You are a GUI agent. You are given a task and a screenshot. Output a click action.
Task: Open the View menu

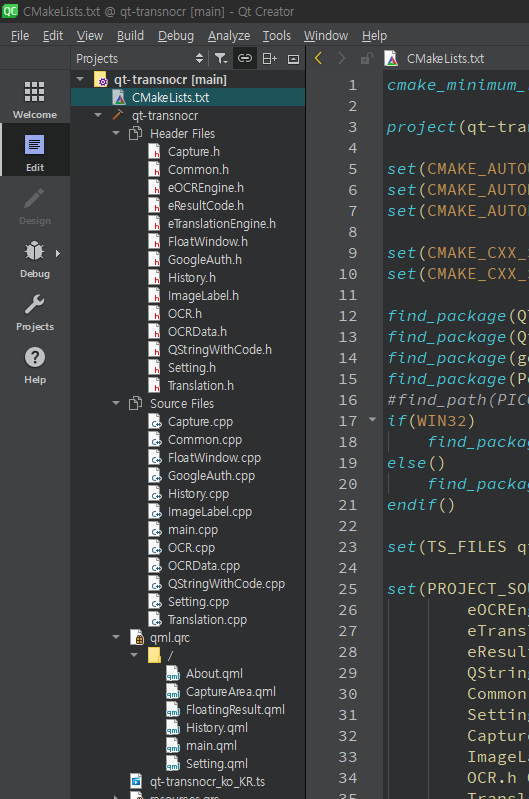(x=90, y=36)
